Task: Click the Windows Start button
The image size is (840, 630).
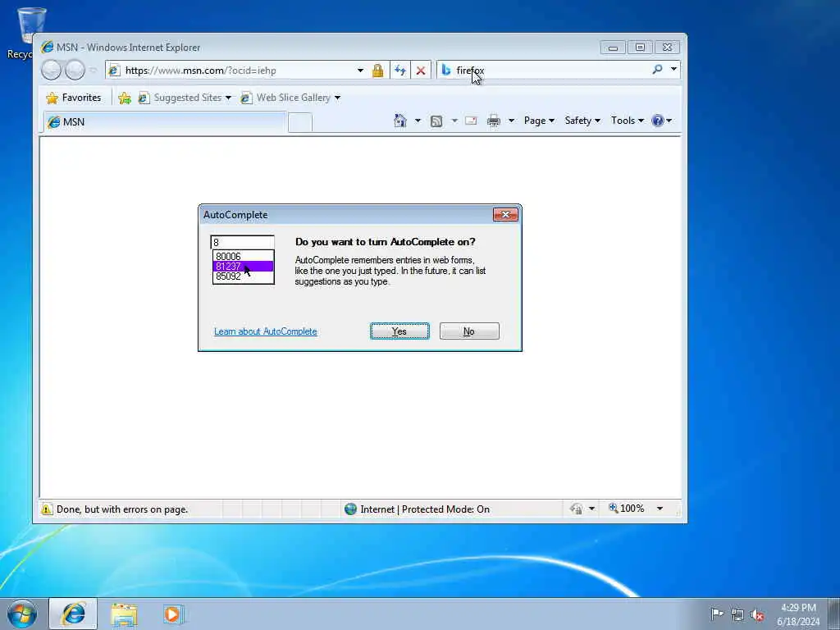Action: point(21,614)
